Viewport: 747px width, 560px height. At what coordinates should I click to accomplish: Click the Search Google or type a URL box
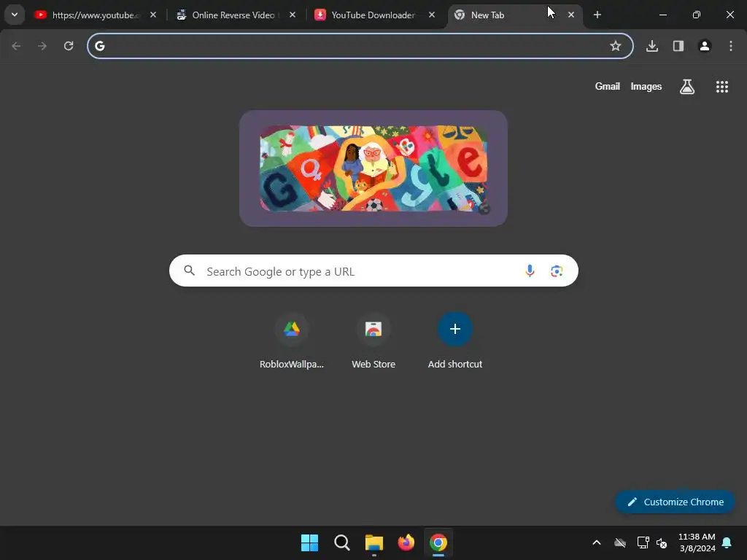373,271
